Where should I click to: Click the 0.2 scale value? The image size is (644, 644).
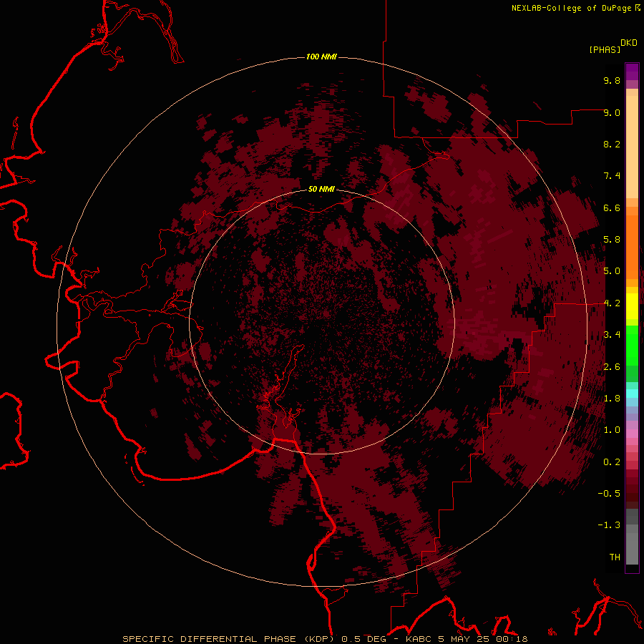pos(612,462)
